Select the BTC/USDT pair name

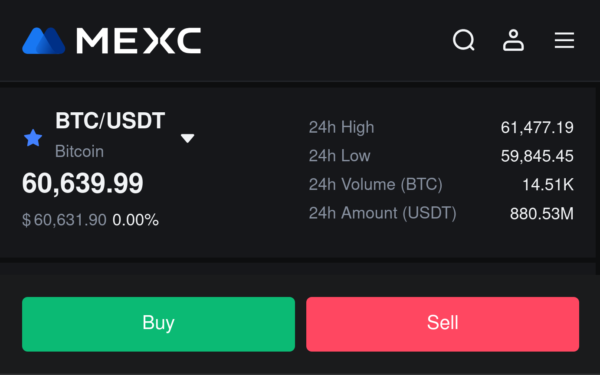click(x=110, y=121)
